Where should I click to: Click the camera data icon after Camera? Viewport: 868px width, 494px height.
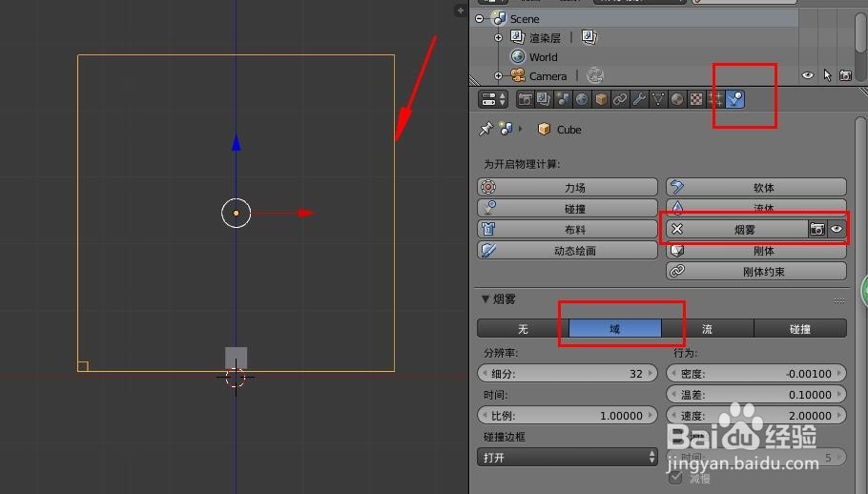[x=594, y=75]
